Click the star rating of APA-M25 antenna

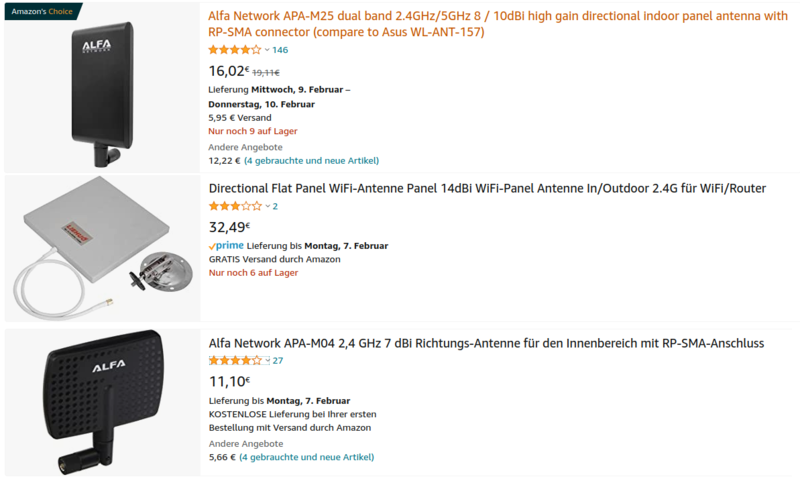click(x=234, y=50)
